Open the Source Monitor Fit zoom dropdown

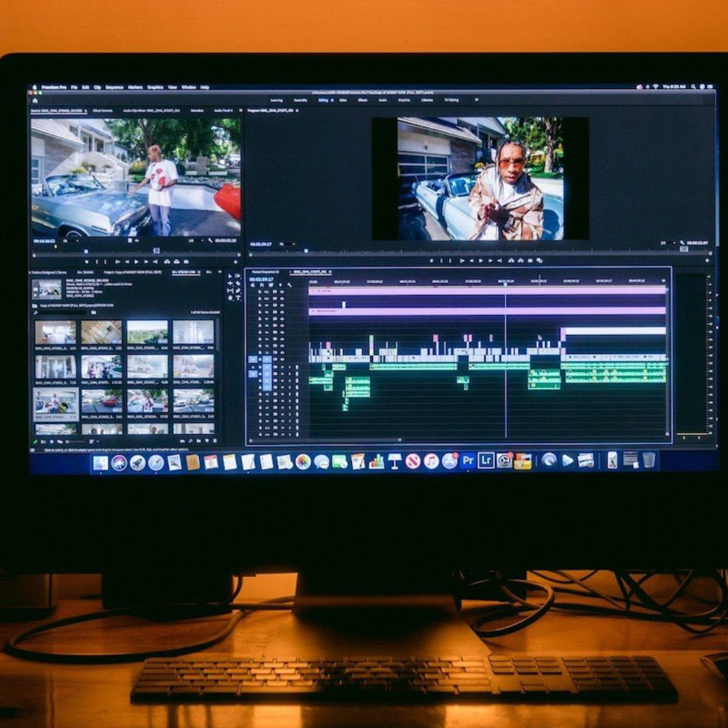69,241
